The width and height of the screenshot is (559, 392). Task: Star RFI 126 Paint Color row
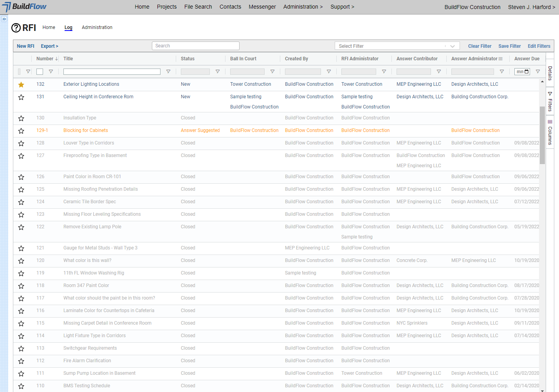pos(21,177)
